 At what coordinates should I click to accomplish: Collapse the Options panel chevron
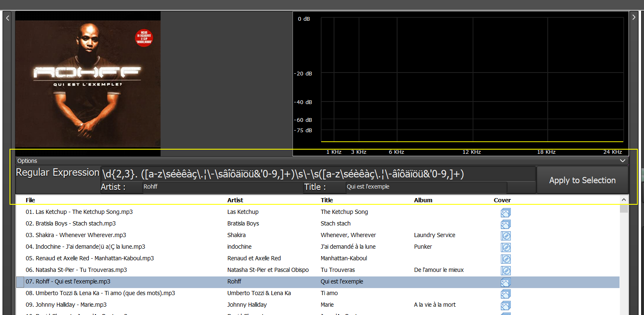point(622,161)
